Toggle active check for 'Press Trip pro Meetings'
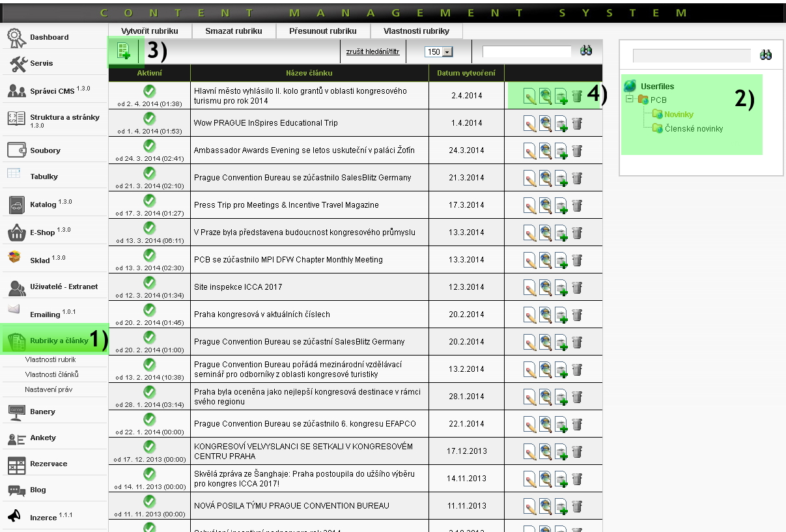Screen dimensions: 786x532 click(x=149, y=201)
